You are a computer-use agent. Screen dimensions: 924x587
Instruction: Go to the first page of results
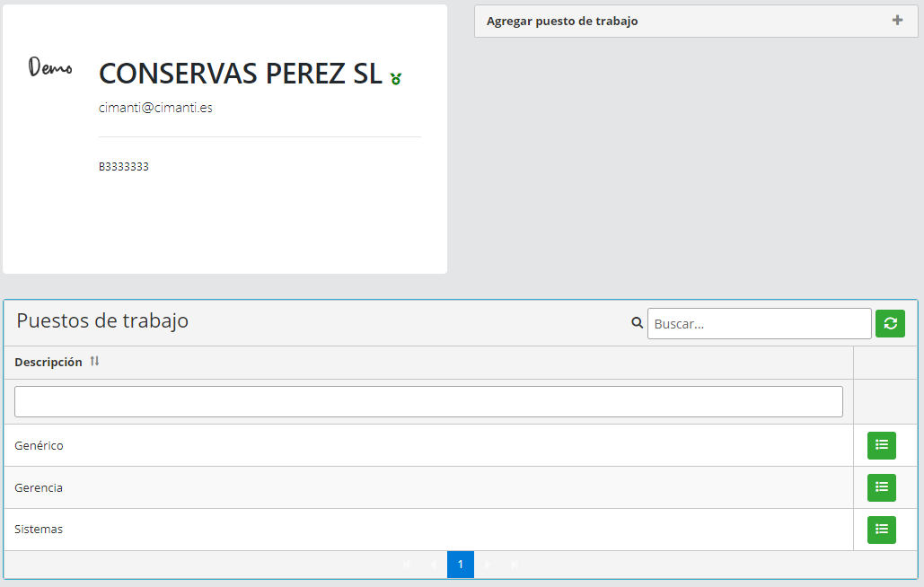click(407, 565)
